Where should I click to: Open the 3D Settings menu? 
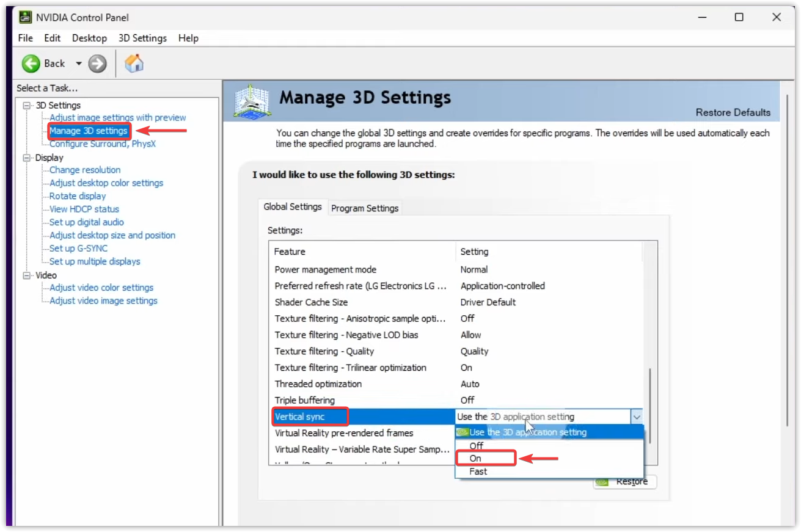[142, 38]
